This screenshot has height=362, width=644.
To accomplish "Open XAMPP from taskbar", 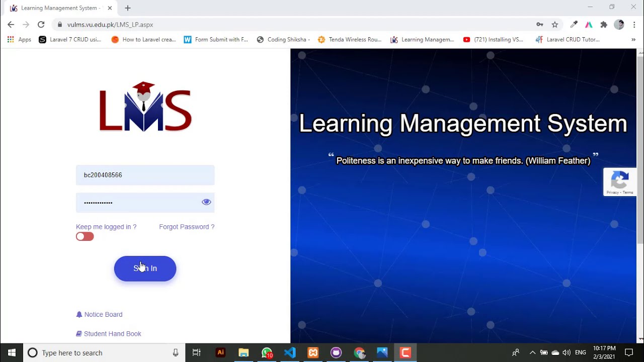I will coord(313,353).
